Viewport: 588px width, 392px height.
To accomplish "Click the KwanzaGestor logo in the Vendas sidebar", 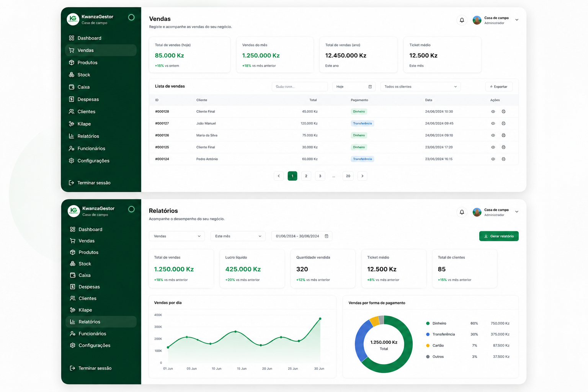I will click(x=73, y=19).
